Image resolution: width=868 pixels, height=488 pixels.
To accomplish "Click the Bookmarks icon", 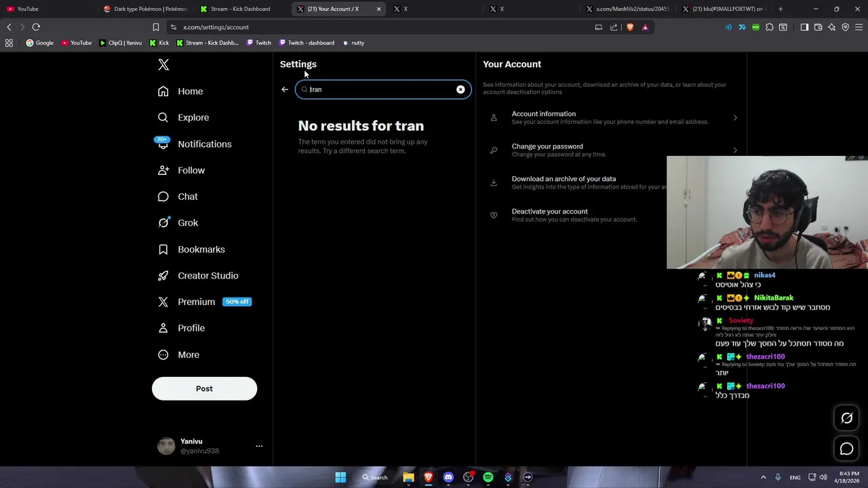I will pos(163,249).
